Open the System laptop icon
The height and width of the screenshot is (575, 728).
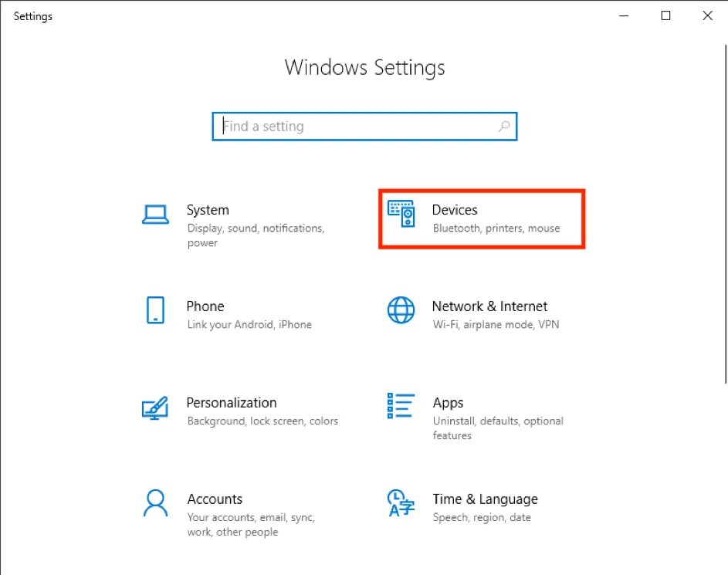pos(155,215)
